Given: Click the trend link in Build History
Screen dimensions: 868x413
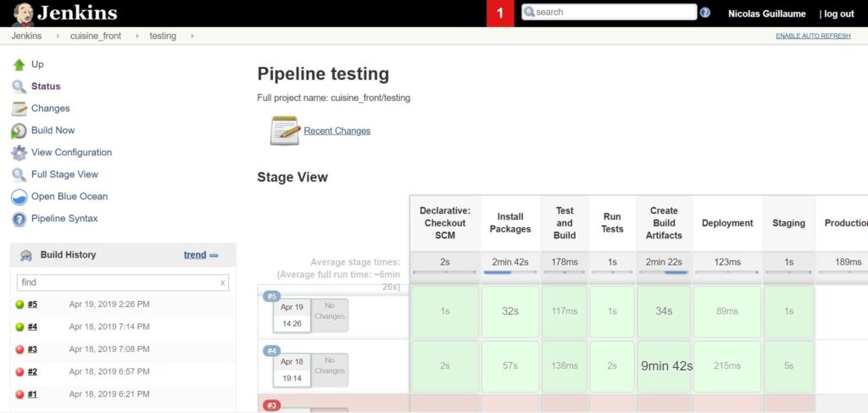Looking at the screenshot, I should pos(195,255).
